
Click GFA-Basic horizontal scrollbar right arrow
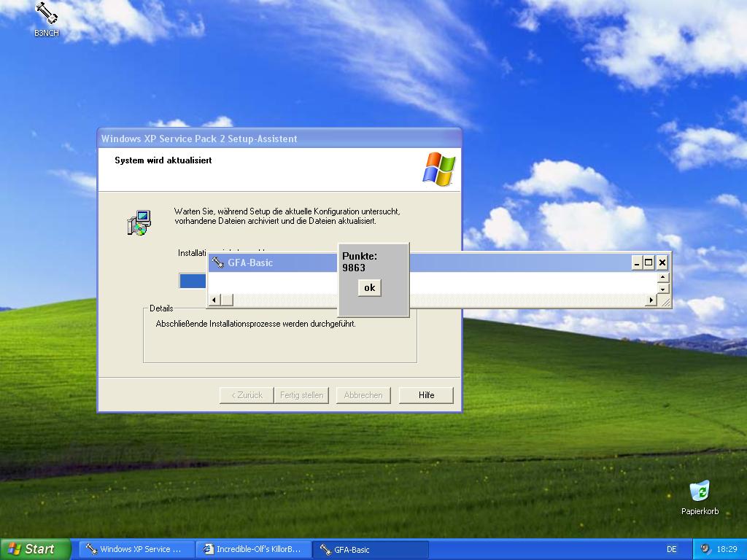[x=651, y=300]
